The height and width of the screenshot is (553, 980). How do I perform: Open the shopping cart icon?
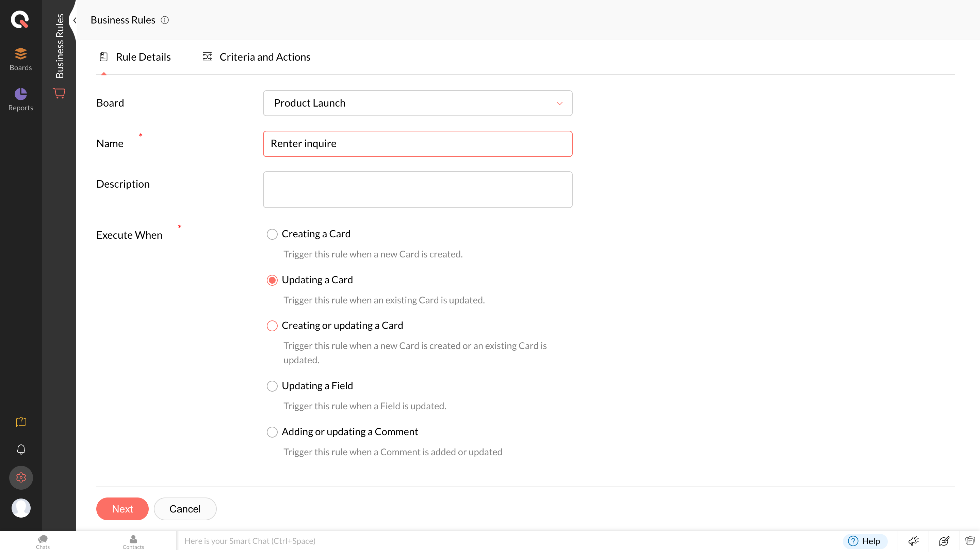click(59, 93)
